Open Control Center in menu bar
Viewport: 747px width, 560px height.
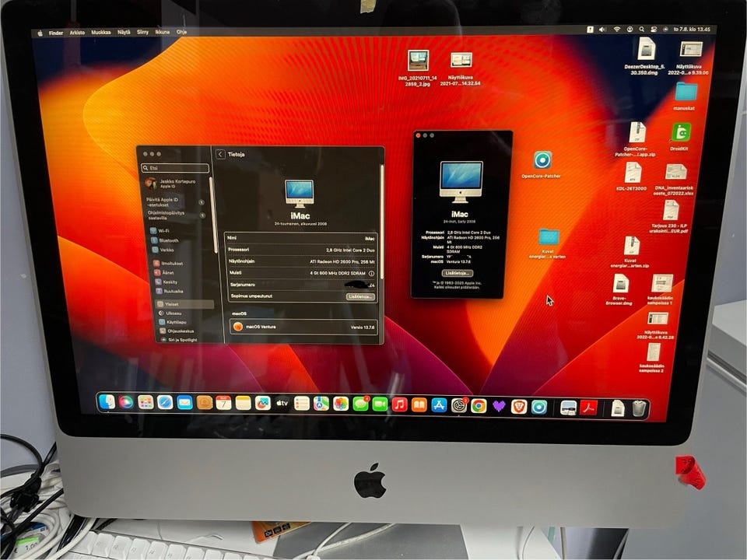pos(654,30)
